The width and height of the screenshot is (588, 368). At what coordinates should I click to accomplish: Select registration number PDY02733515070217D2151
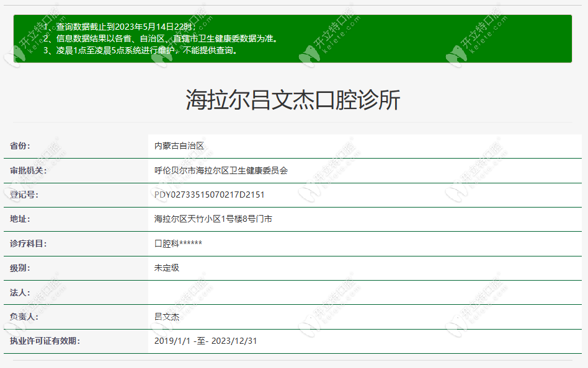point(209,195)
